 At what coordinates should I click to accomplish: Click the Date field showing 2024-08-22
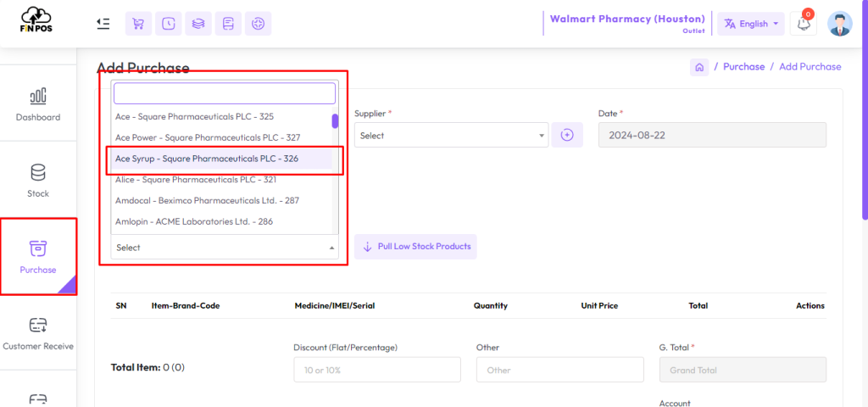pos(712,135)
